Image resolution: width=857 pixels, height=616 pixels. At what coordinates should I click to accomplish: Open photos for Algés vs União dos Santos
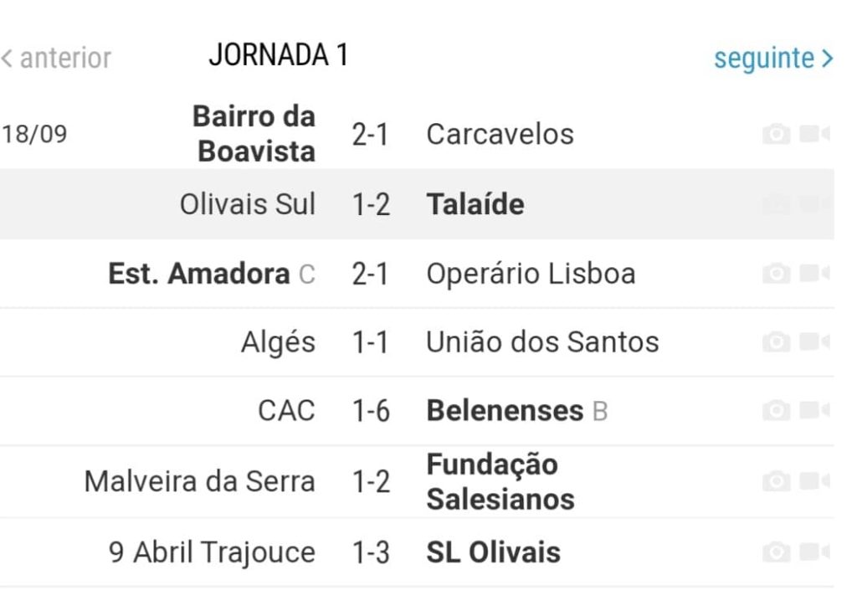click(x=776, y=341)
